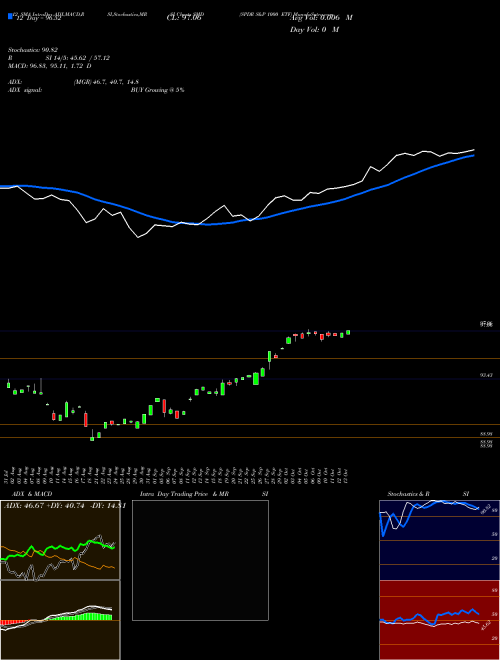
Task: Click the 'MACD: 96.83, 95.11, 1.72 D' readout
Action: coord(50,66)
